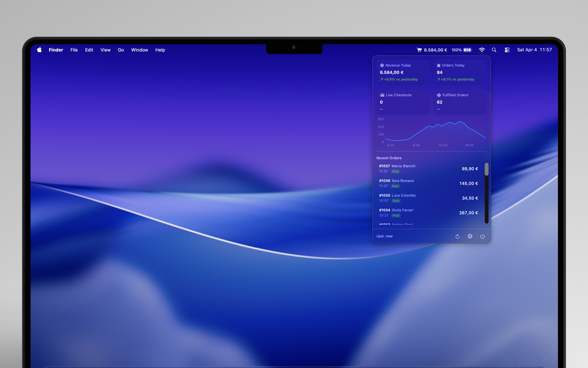588x368 pixels.
Task: Click the 11:27 timestamp on Sara Romano order
Action: (x=384, y=186)
